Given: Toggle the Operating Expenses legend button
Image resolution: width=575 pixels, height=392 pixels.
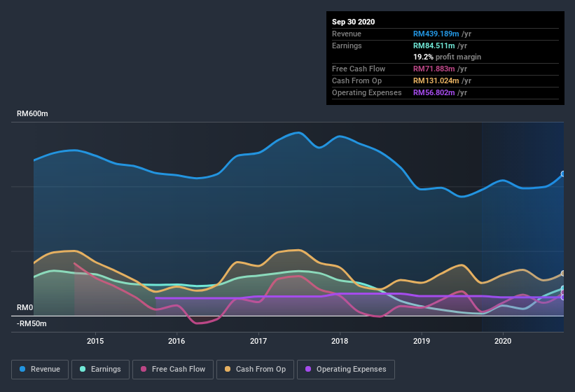Looking at the screenshot, I should [x=346, y=370].
